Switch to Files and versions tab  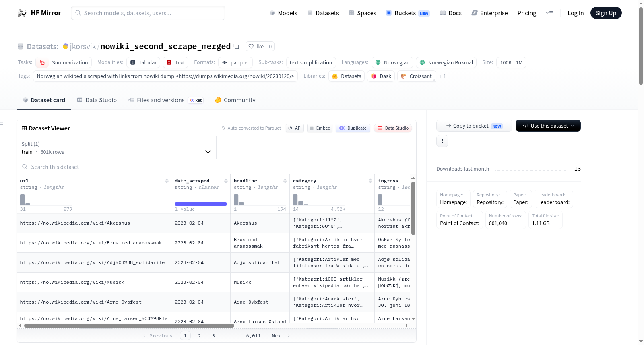(166, 100)
